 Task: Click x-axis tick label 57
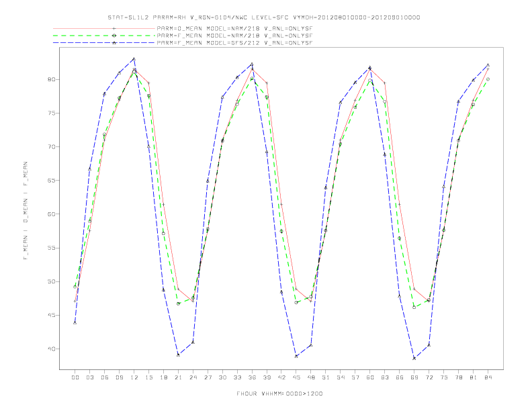355,377
